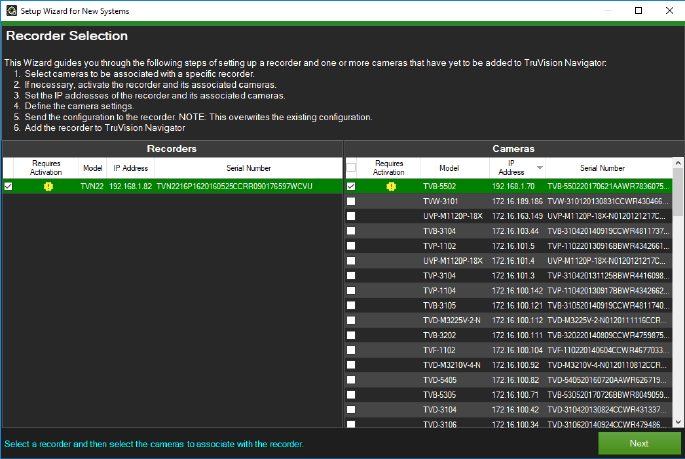Sort recorders by IP Address column header

[x=130, y=168]
